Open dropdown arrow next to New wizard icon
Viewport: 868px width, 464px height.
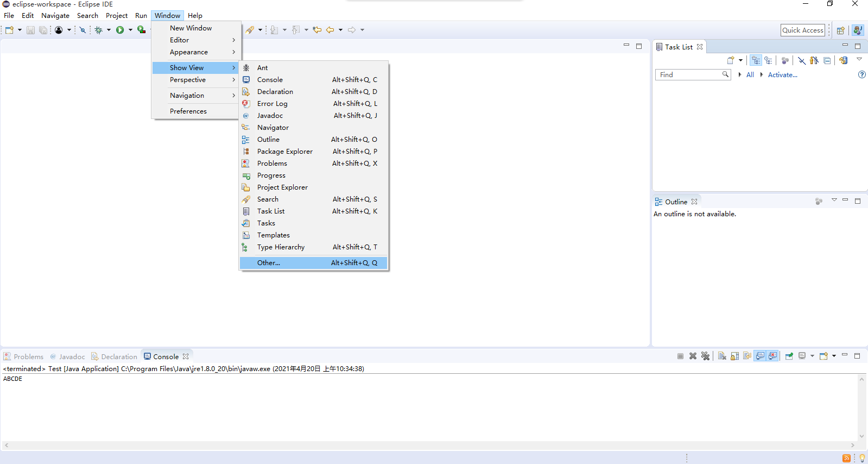pos(20,30)
